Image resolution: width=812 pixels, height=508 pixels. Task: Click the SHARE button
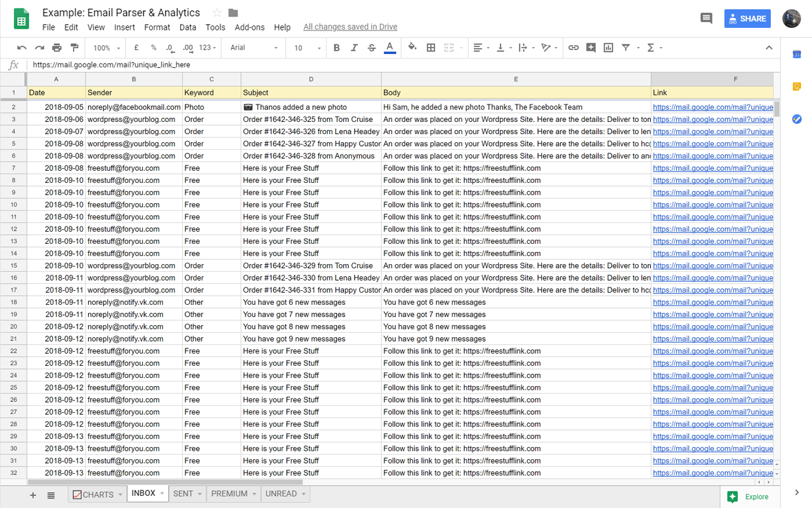(x=747, y=18)
